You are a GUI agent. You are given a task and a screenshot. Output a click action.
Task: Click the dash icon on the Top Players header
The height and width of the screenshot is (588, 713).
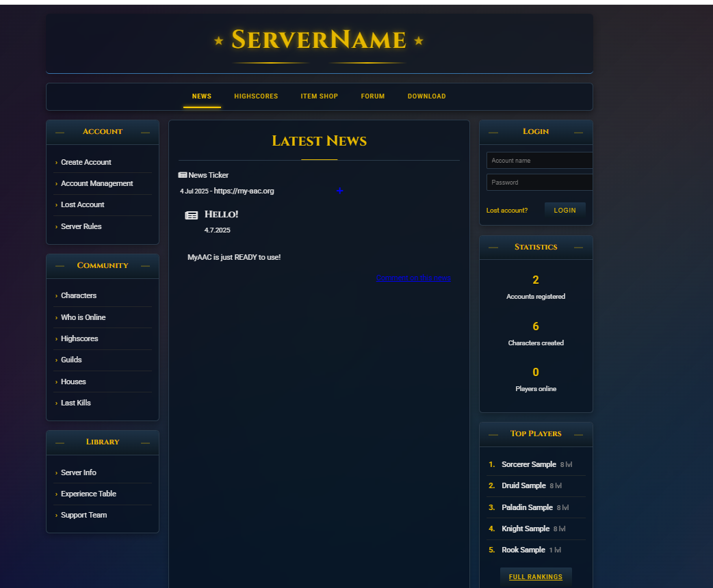tap(493, 434)
